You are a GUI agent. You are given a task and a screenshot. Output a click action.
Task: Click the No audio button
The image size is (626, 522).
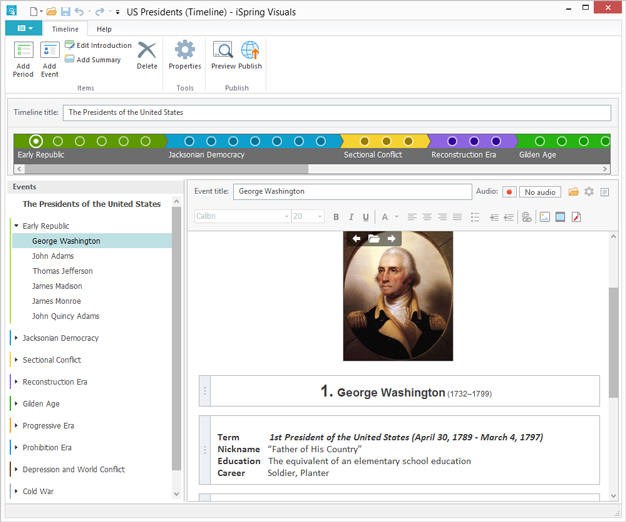pyautogui.click(x=540, y=192)
